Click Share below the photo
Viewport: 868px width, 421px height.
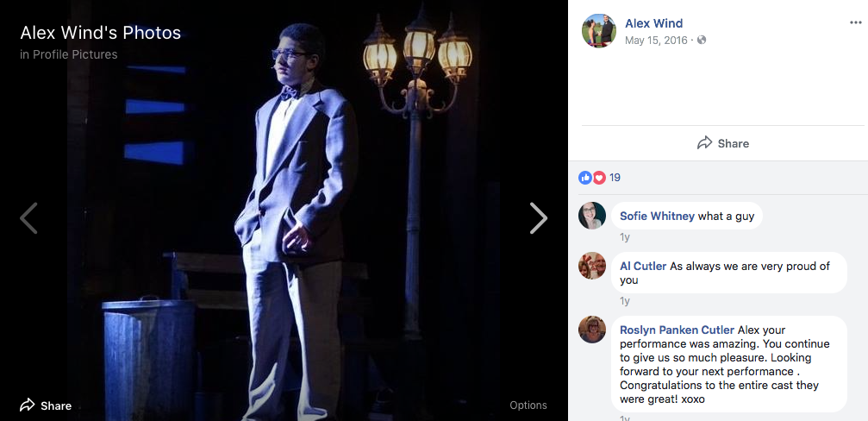tap(46, 405)
